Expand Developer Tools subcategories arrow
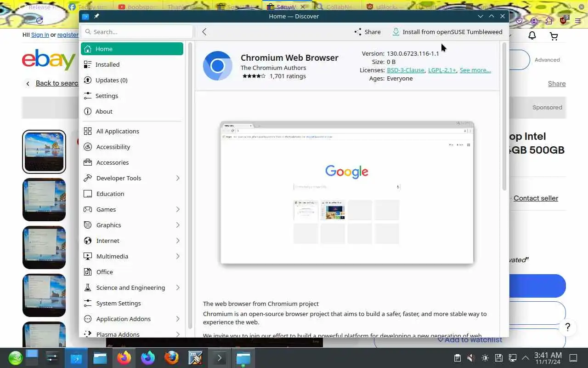The image size is (588, 368). (178, 178)
